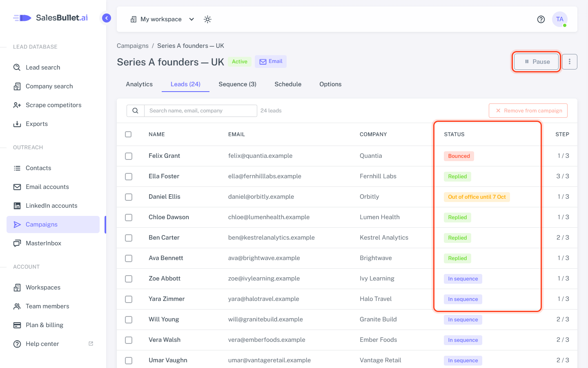The width and height of the screenshot is (588, 368).
Task: Follow the Campaigns breadcrumb link
Action: tap(133, 46)
